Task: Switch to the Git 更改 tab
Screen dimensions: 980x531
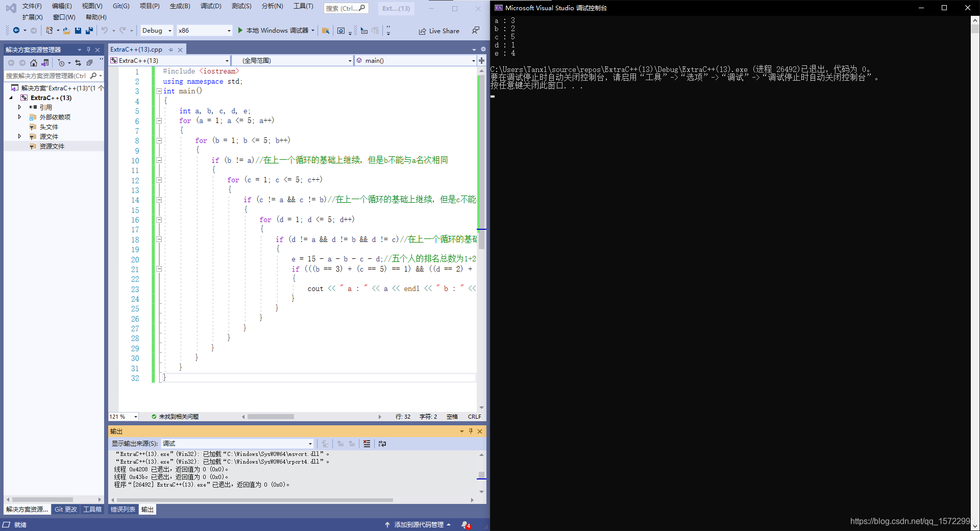Action: click(x=66, y=510)
